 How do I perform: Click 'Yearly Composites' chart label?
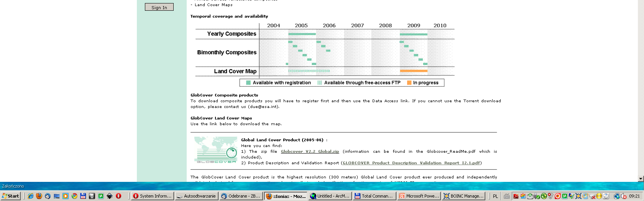point(232,34)
